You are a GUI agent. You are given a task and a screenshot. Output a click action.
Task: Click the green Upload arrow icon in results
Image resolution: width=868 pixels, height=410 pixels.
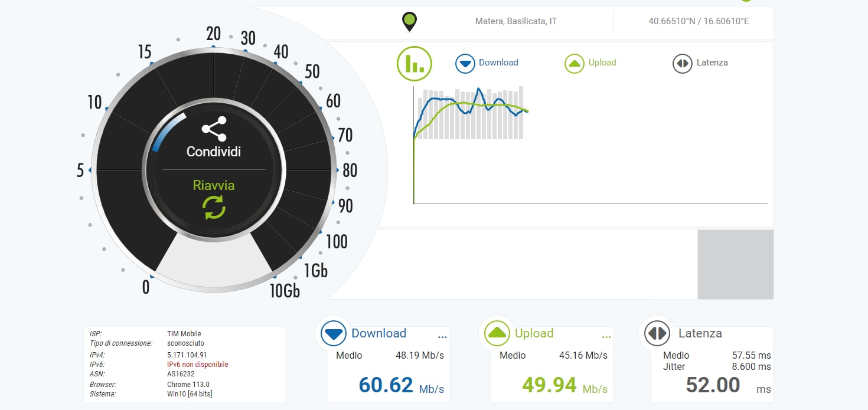coord(497,334)
